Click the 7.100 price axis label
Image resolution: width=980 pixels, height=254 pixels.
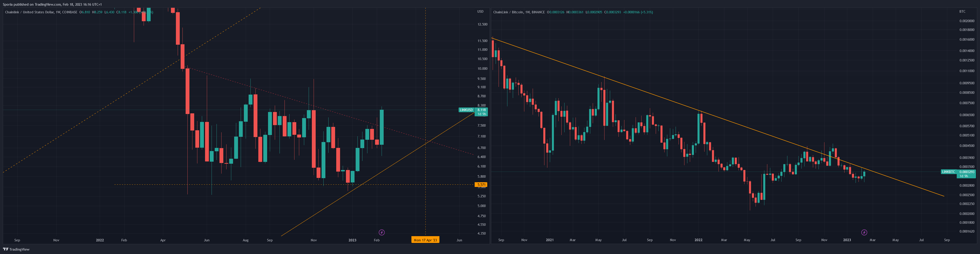point(482,137)
